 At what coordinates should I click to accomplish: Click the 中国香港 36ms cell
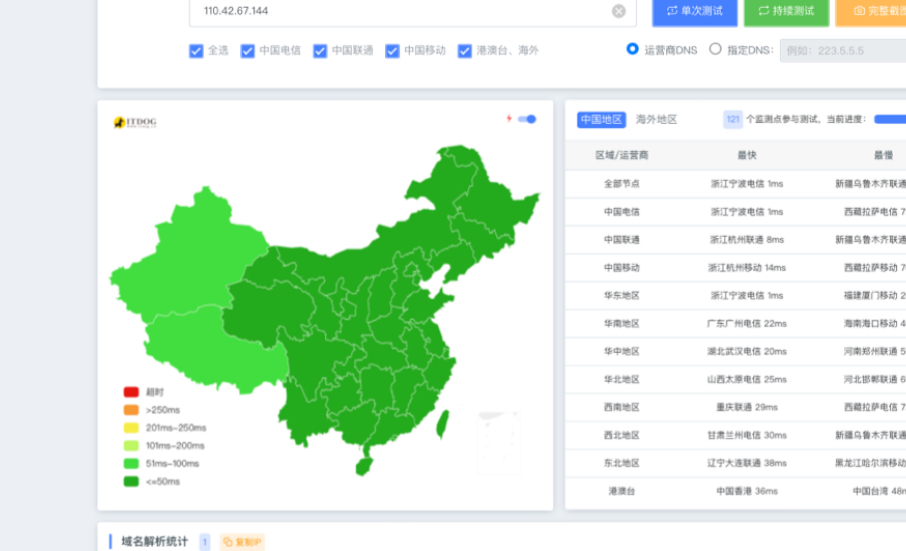tap(747, 491)
